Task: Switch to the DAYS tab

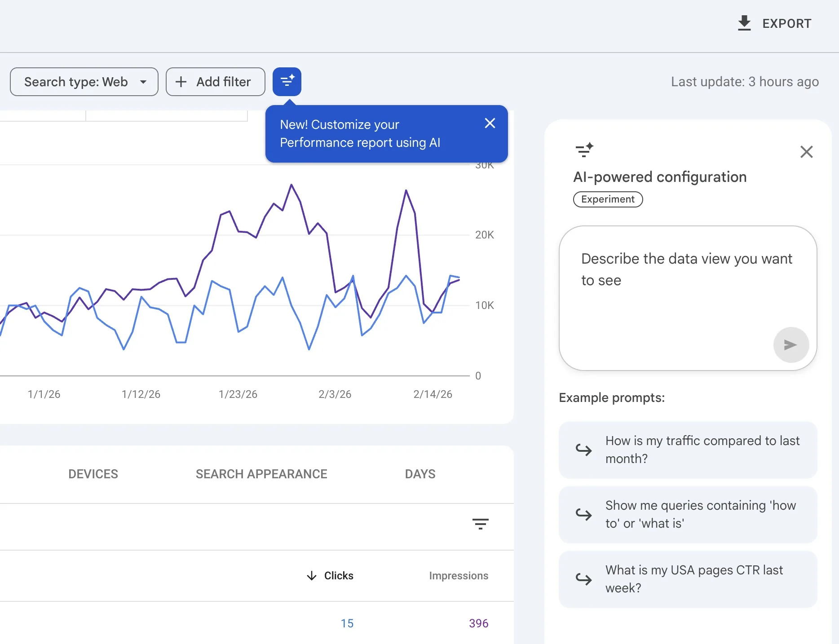Action: [x=420, y=474]
